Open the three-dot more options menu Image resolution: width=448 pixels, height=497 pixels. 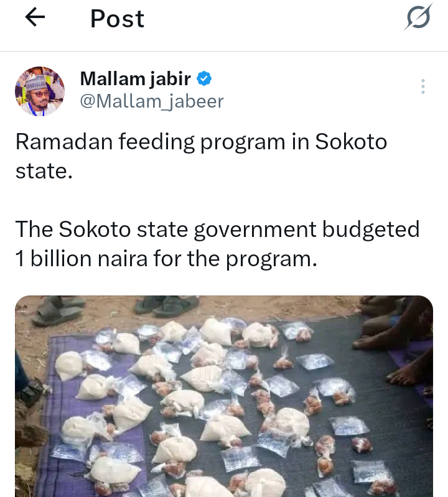tap(423, 87)
